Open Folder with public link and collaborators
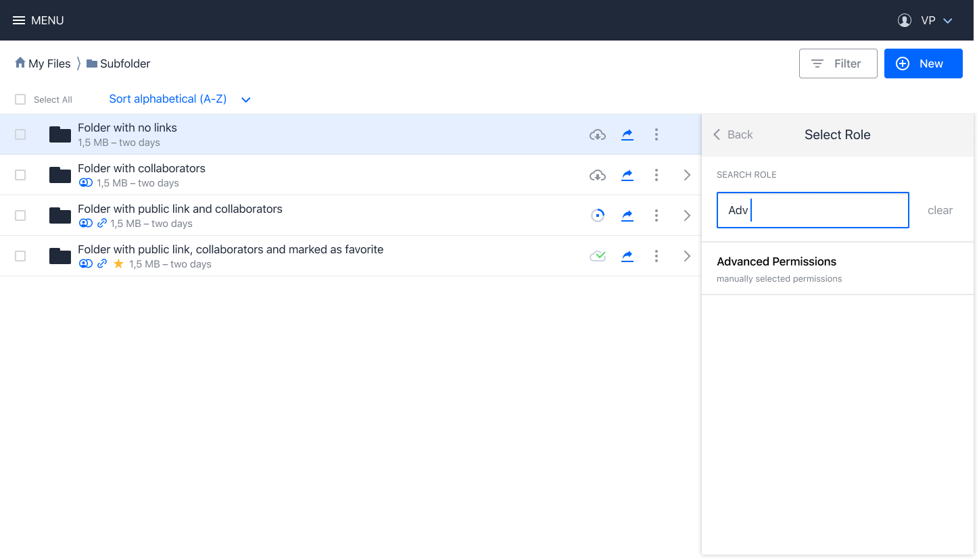The width and height of the screenshot is (979, 560). point(180,209)
